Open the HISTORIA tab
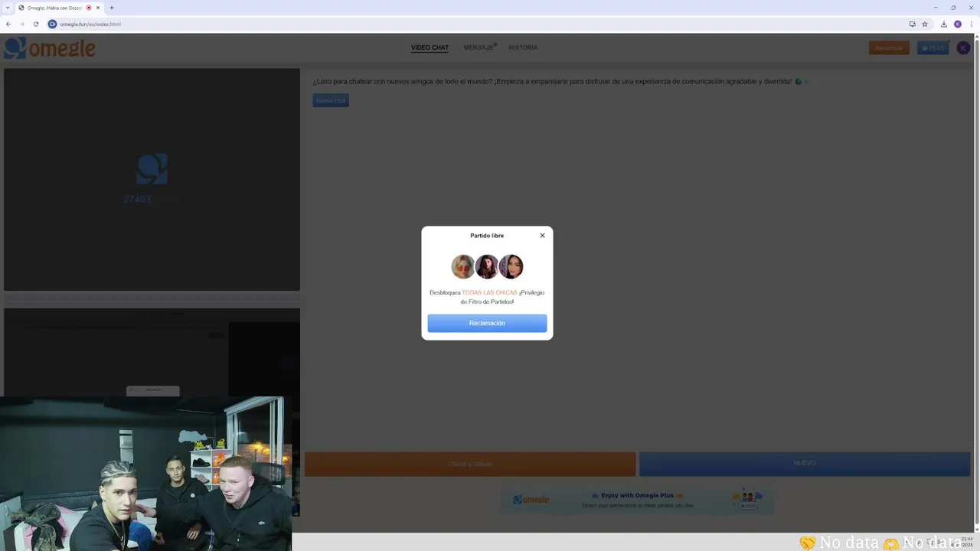 click(x=523, y=47)
